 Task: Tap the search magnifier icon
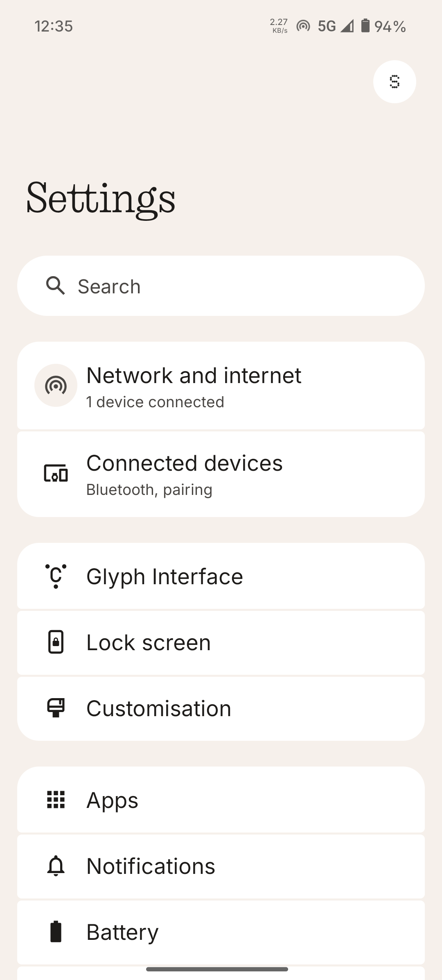pos(56,286)
